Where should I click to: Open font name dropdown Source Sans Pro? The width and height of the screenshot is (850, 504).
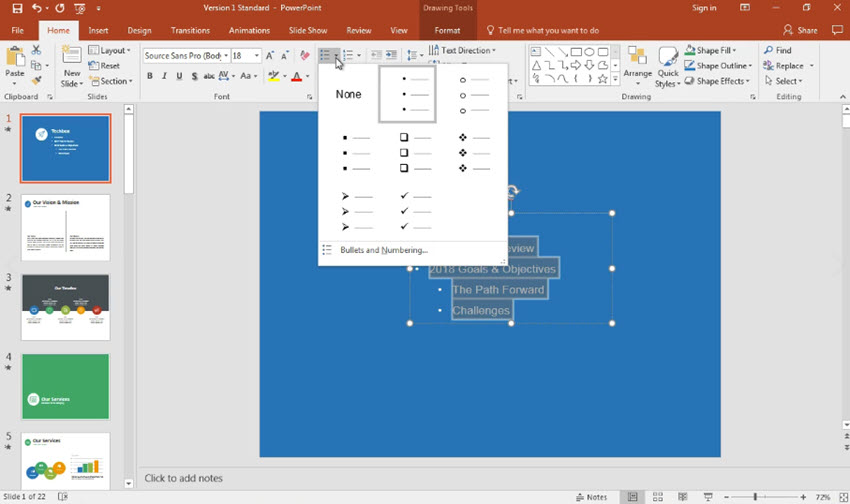(226, 55)
